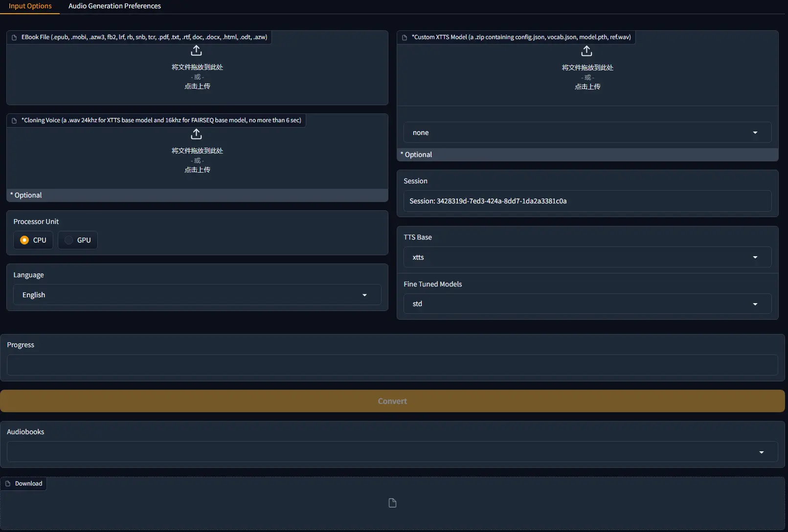Screen dimensions: 788x532
Task: Select the Input Options tab
Action: click(x=30, y=6)
